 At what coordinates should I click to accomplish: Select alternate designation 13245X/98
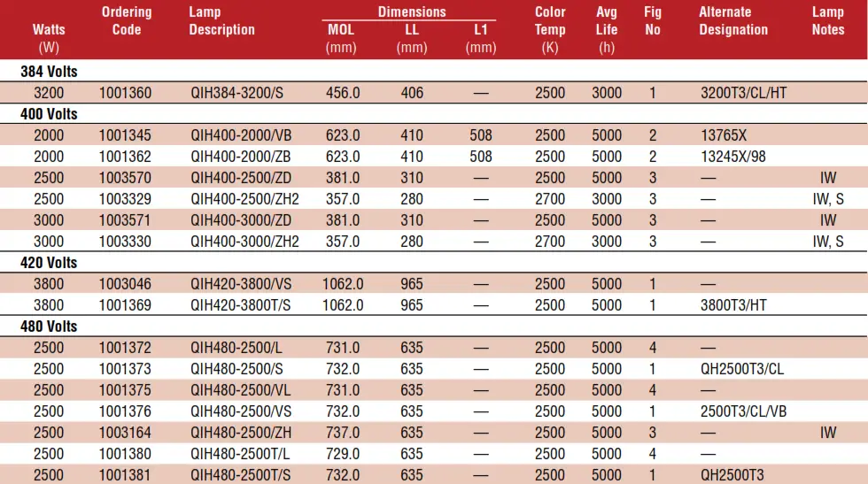point(733,157)
